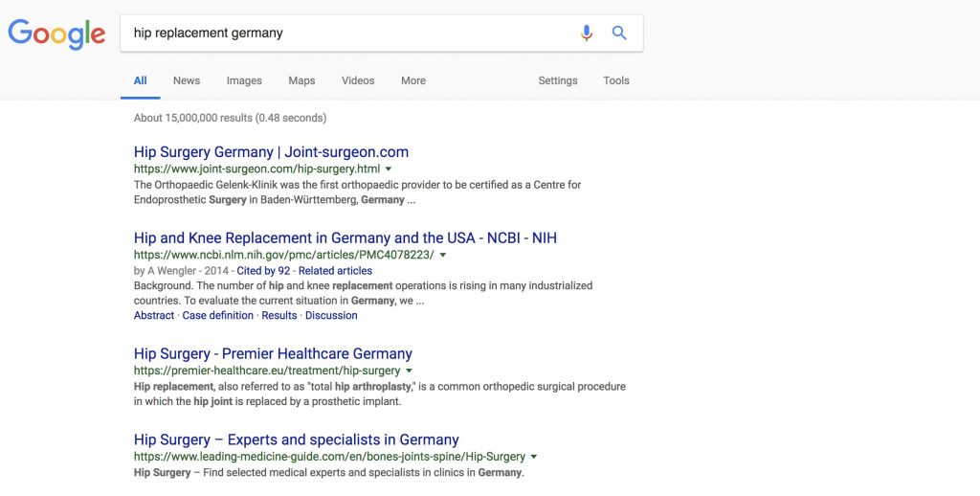Jump to the Discussion section link
The height and width of the screenshot is (496, 980).
331,315
